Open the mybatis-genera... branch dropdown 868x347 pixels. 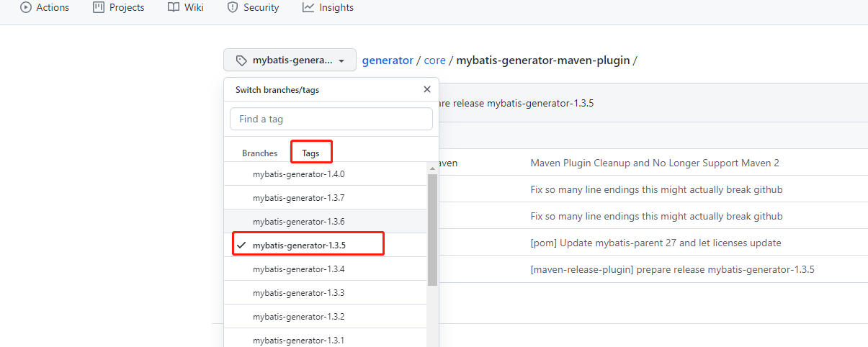290,60
